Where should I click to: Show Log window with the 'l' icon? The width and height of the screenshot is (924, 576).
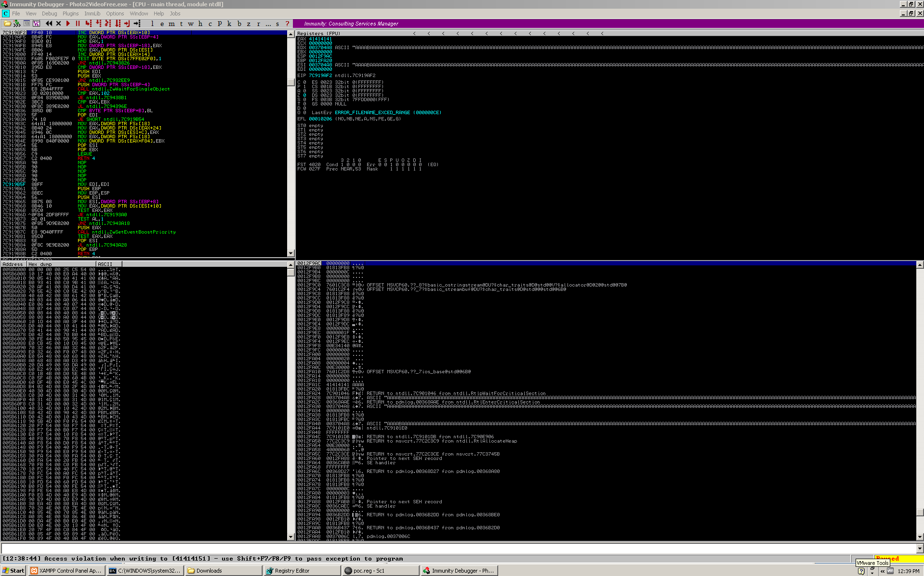pyautogui.click(x=152, y=24)
